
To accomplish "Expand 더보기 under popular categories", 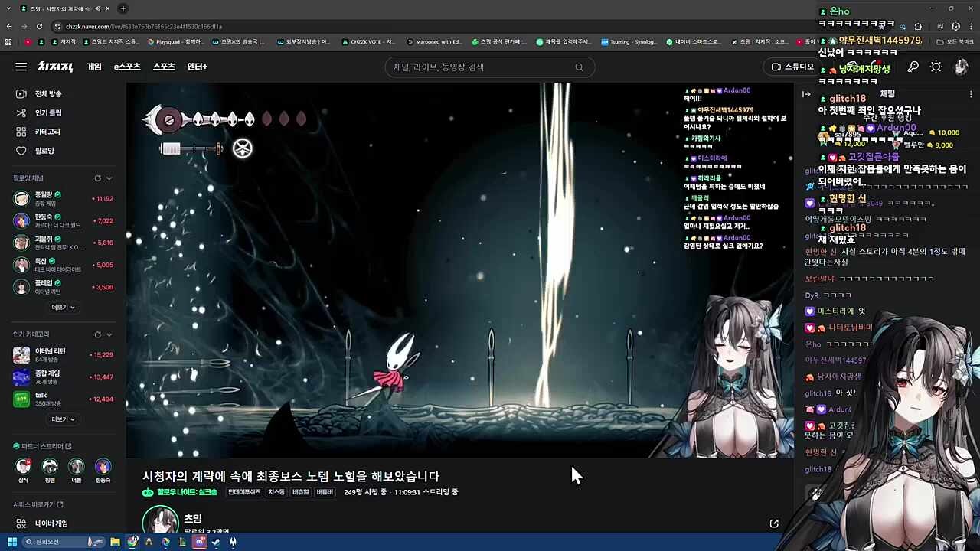I will [63, 419].
